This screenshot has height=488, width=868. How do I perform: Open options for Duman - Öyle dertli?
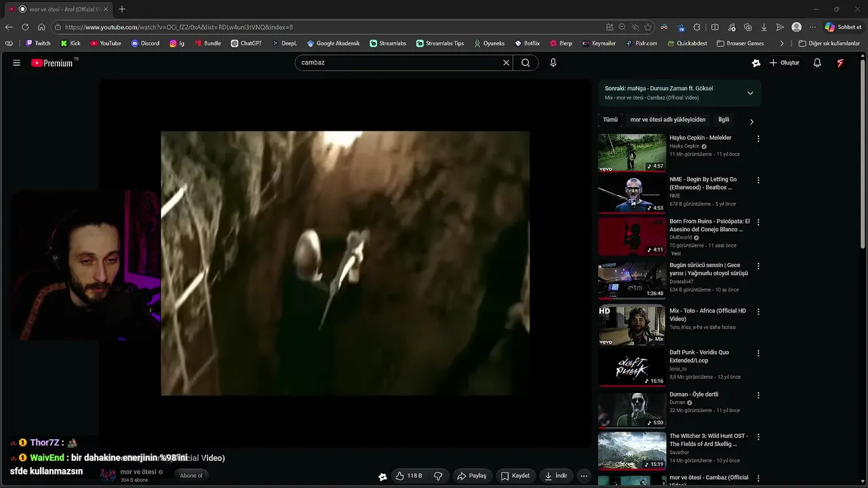point(758,395)
